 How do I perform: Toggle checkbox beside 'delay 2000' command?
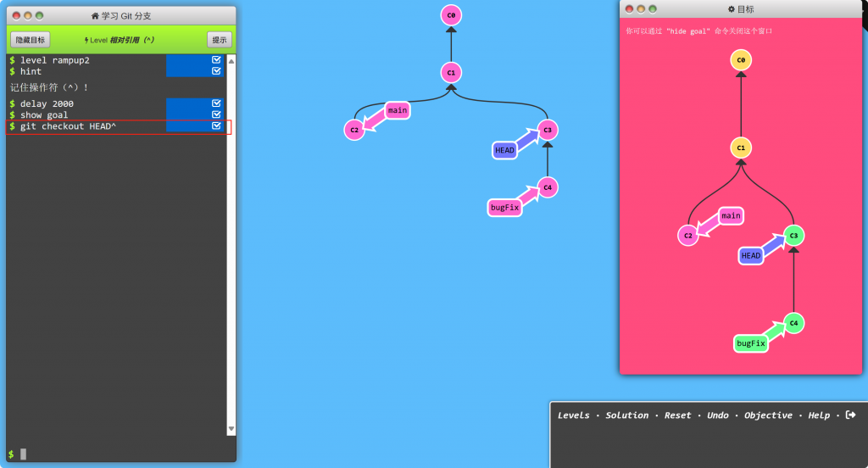[x=216, y=103]
